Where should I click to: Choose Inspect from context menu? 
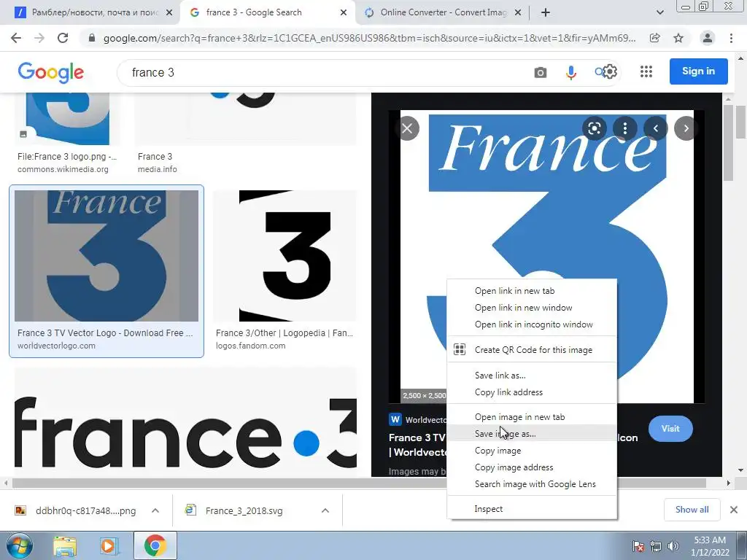point(532,508)
